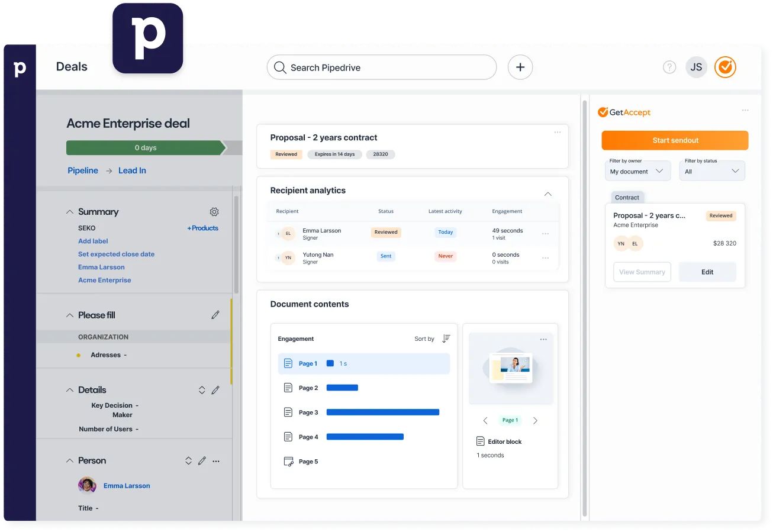This screenshot has width=773, height=532.
Task: Toggle the Person expand-collapse arrows
Action: coord(189,460)
